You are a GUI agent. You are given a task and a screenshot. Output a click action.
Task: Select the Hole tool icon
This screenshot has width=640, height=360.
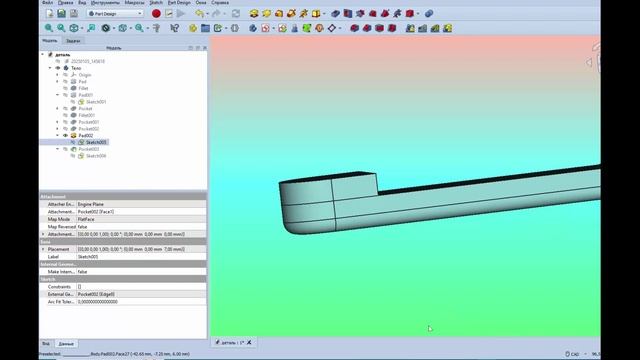tap(348, 13)
